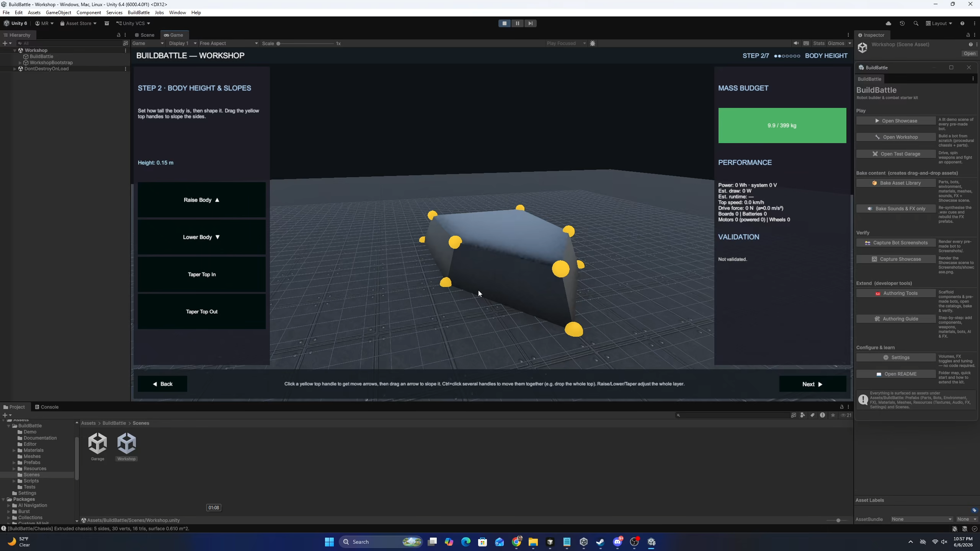Viewport: 980px width, 551px height.
Task: Click the search by label tag icon
Action: coord(812,415)
